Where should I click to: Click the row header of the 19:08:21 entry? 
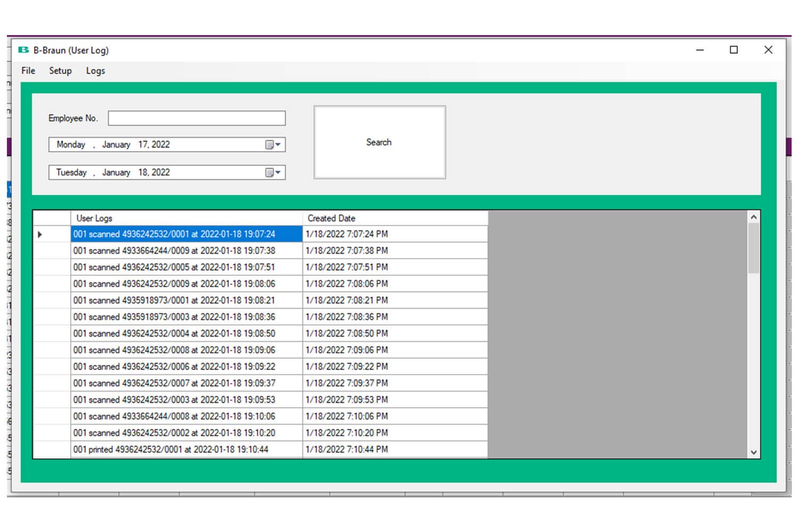coord(52,301)
